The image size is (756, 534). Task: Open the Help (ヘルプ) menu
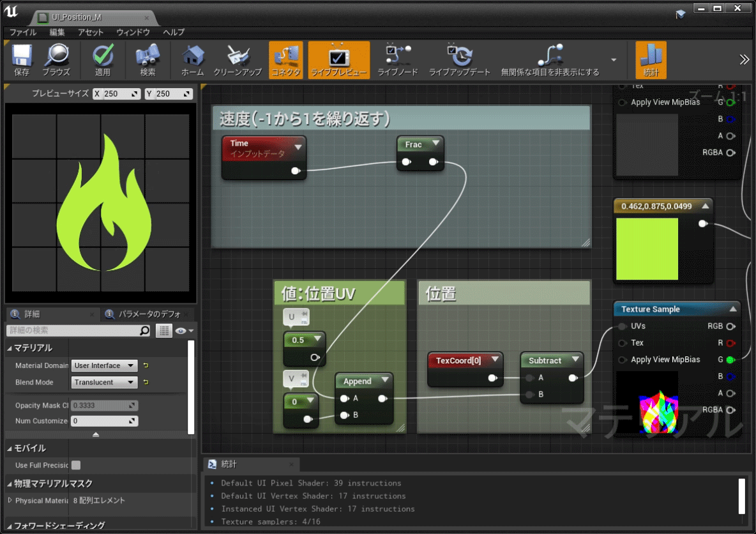click(174, 33)
